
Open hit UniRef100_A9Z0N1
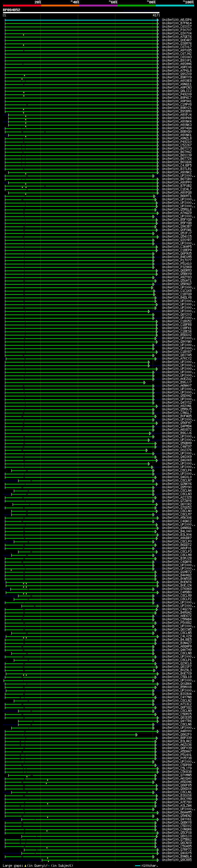tap(176, 406)
